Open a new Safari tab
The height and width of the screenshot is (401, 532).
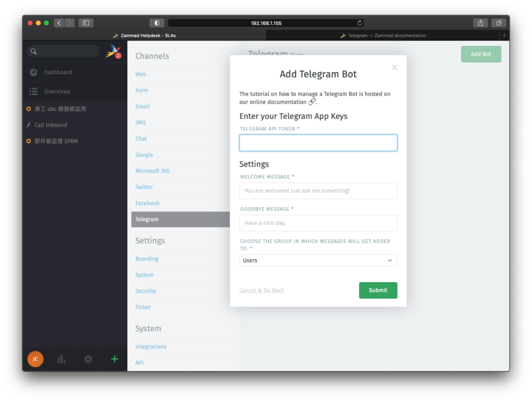pyautogui.click(x=504, y=35)
